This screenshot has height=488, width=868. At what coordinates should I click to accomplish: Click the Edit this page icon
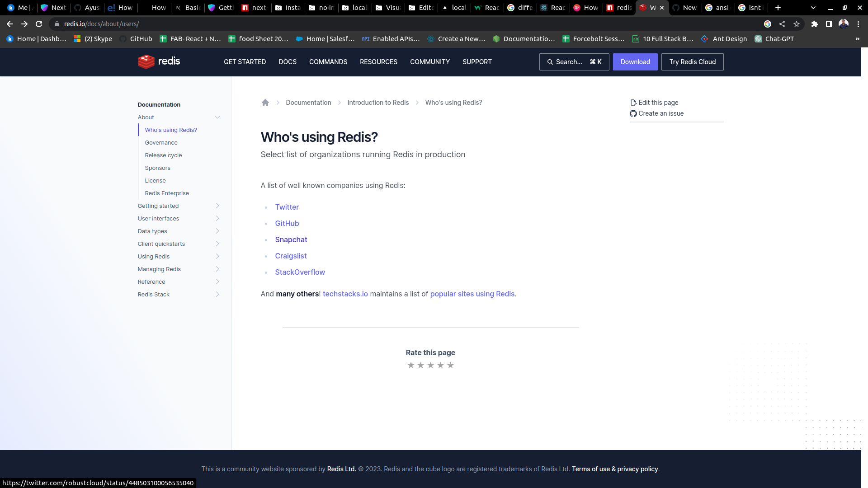point(633,103)
